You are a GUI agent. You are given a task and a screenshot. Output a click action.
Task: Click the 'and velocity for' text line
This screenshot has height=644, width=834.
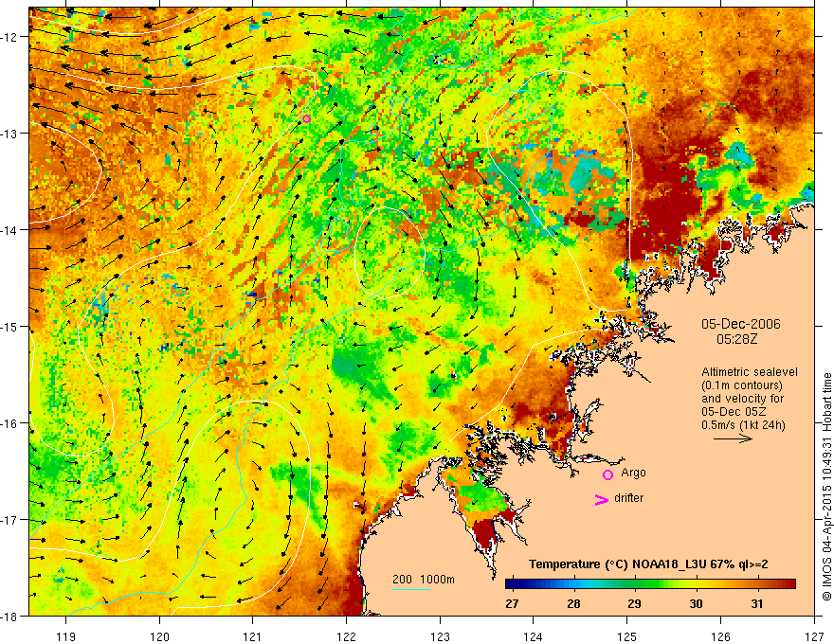742,399
